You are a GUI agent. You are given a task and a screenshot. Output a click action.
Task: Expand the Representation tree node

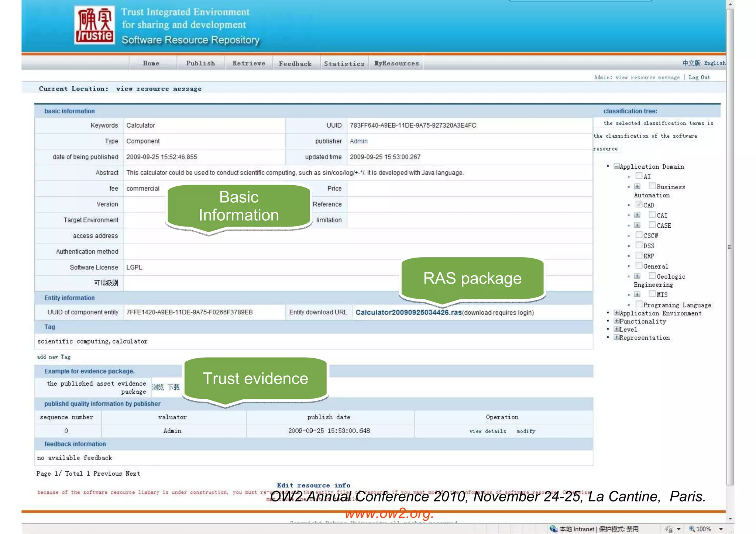[x=616, y=337]
